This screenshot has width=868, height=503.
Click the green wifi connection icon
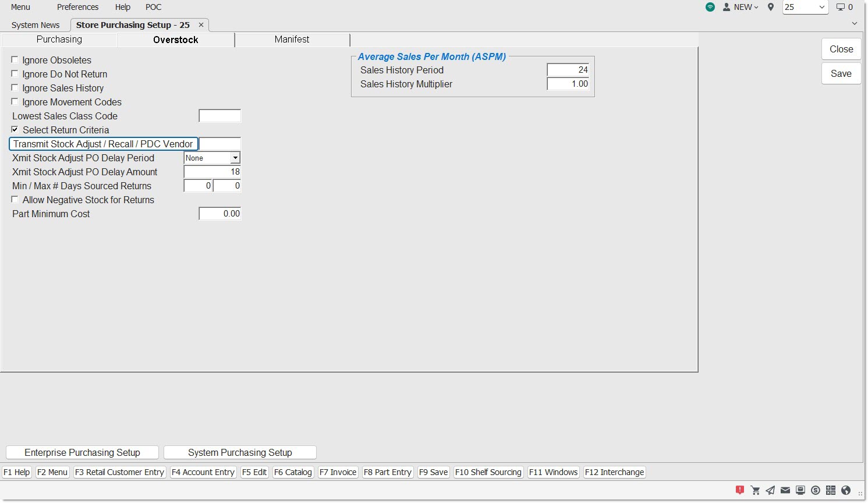tap(710, 7)
